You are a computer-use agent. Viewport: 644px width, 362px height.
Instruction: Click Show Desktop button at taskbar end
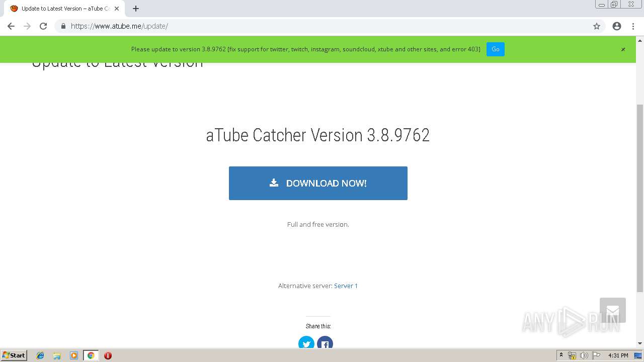pyautogui.click(x=638, y=355)
